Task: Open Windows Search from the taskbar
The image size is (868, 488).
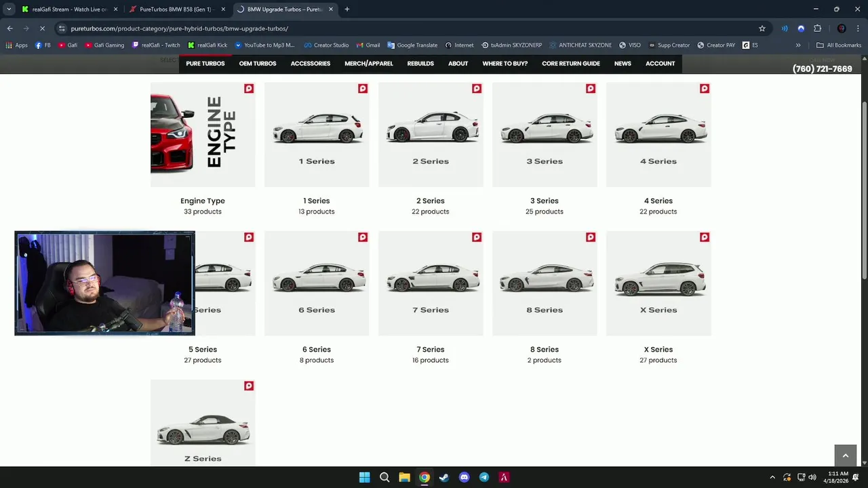Action: click(x=384, y=477)
